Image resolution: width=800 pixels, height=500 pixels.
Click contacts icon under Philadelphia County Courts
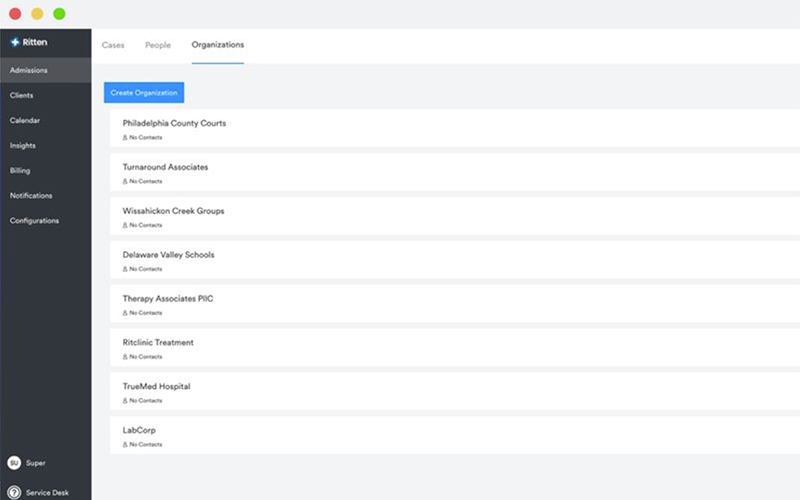[125, 137]
